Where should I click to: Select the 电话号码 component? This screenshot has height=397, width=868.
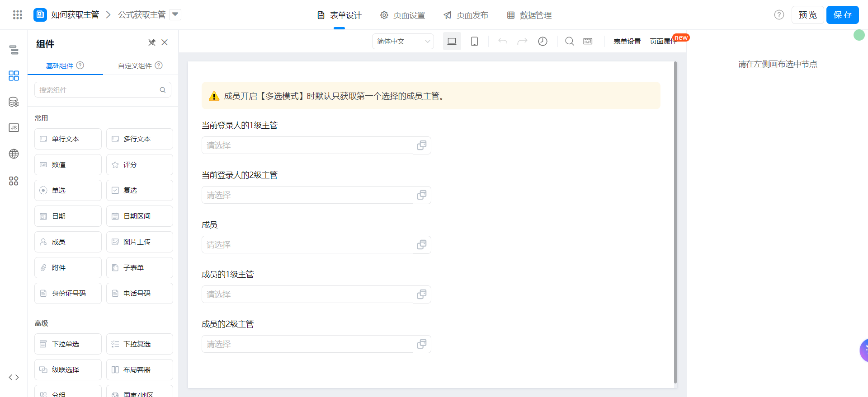coord(140,294)
